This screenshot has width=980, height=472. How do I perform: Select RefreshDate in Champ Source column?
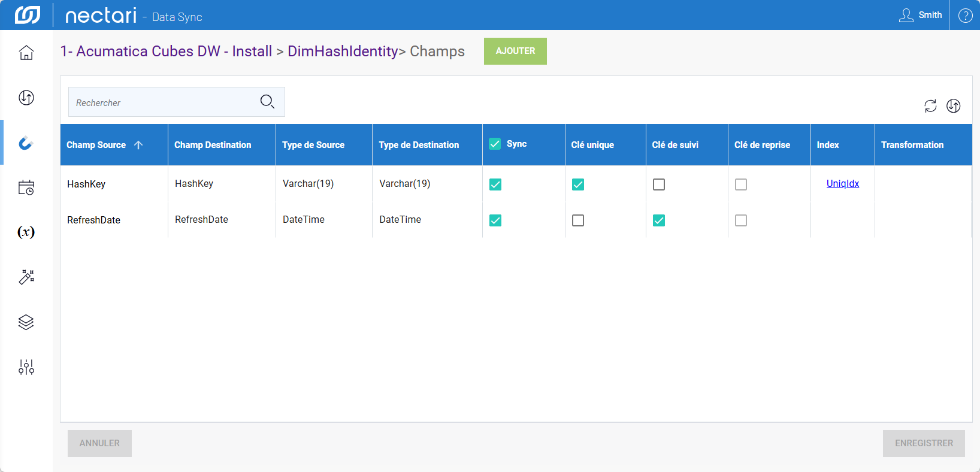tap(93, 220)
